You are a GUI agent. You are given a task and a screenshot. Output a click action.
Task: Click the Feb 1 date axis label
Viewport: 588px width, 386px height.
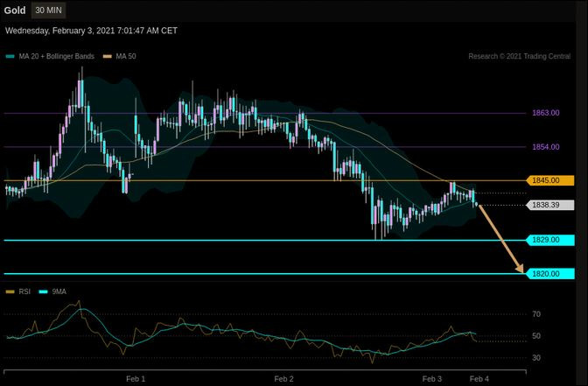click(136, 379)
